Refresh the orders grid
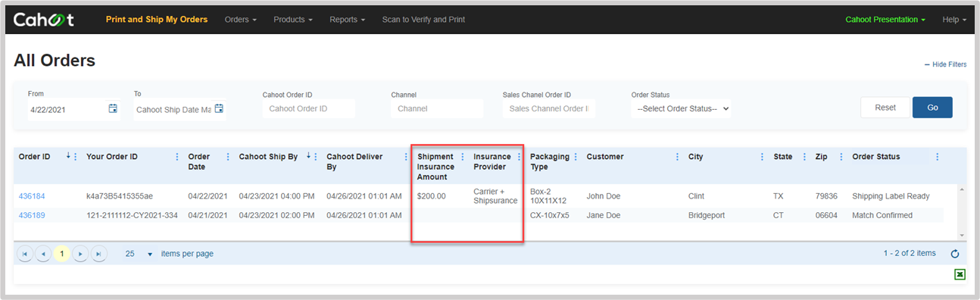Screen dimensions: 980x300 pos(954,254)
